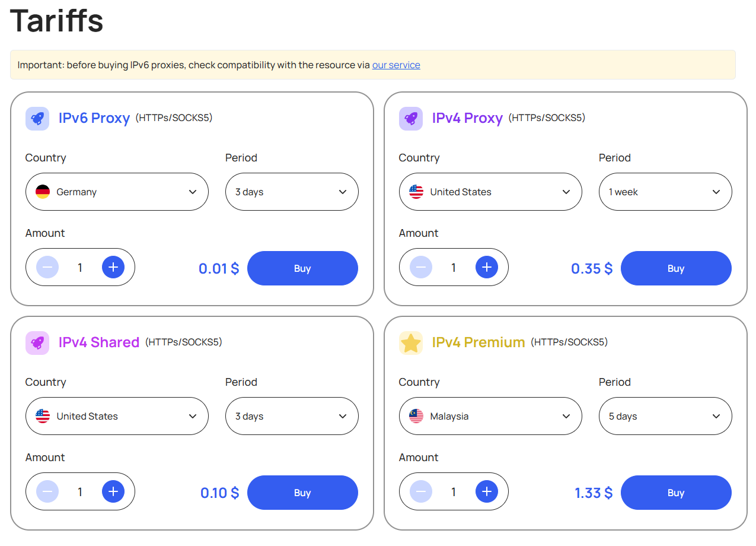Open the IPv4 Shared United States country dropdown
This screenshot has height=546, width=756.
pos(117,416)
